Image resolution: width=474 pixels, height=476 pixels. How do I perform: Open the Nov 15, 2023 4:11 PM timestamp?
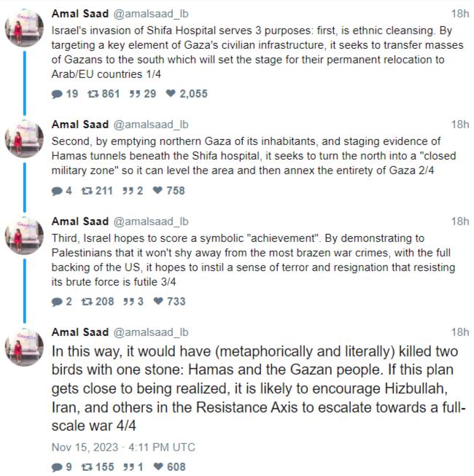click(123, 448)
